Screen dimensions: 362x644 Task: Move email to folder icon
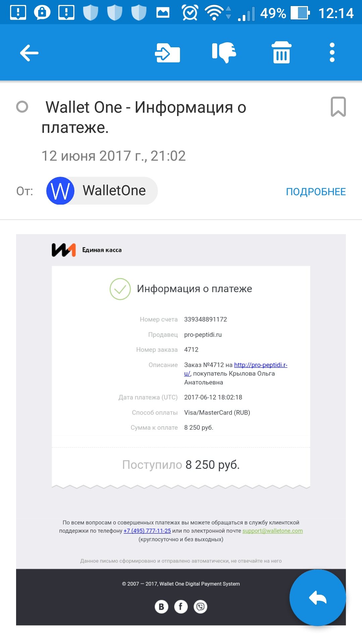(168, 53)
